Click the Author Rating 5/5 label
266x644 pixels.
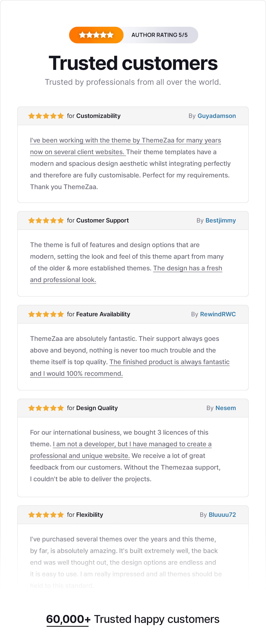click(x=159, y=35)
